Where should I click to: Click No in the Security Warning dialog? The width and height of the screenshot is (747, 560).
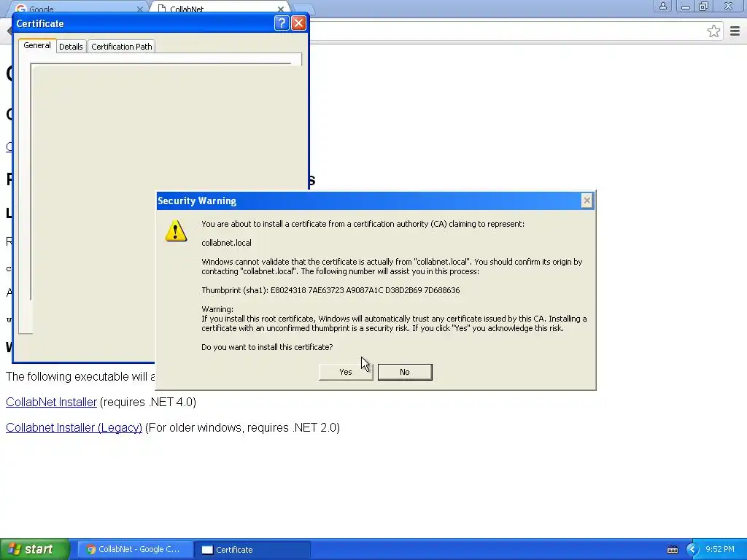tap(405, 372)
